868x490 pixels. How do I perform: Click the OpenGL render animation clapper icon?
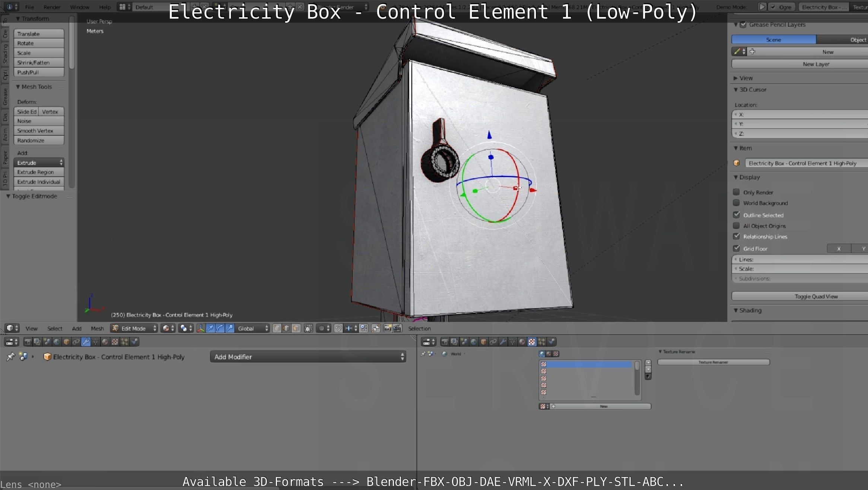pos(397,328)
